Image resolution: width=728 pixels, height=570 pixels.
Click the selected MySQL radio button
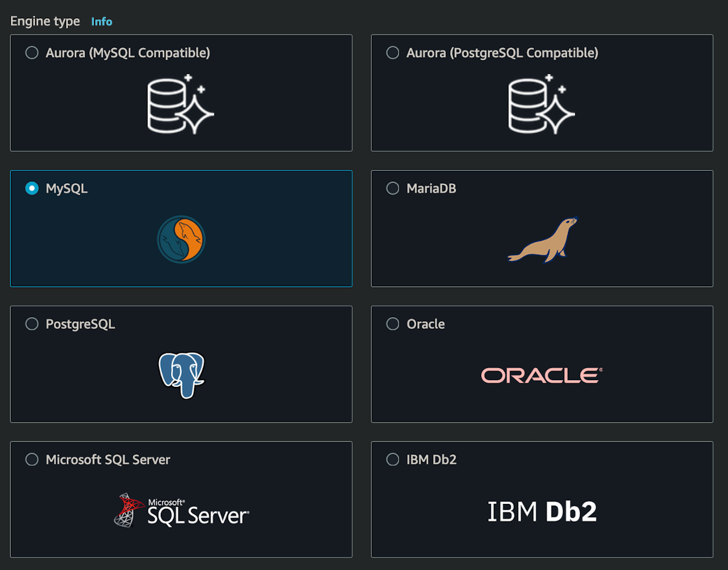click(x=32, y=189)
